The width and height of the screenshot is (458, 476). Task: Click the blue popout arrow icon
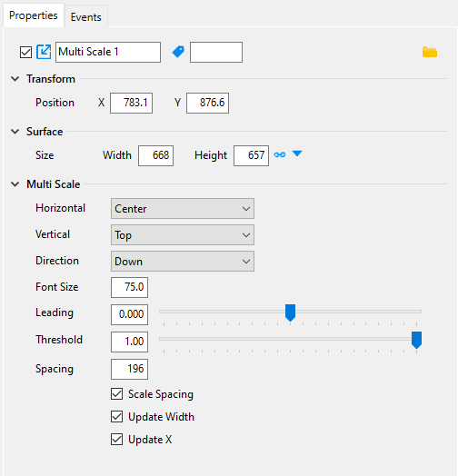pyautogui.click(x=44, y=52)
